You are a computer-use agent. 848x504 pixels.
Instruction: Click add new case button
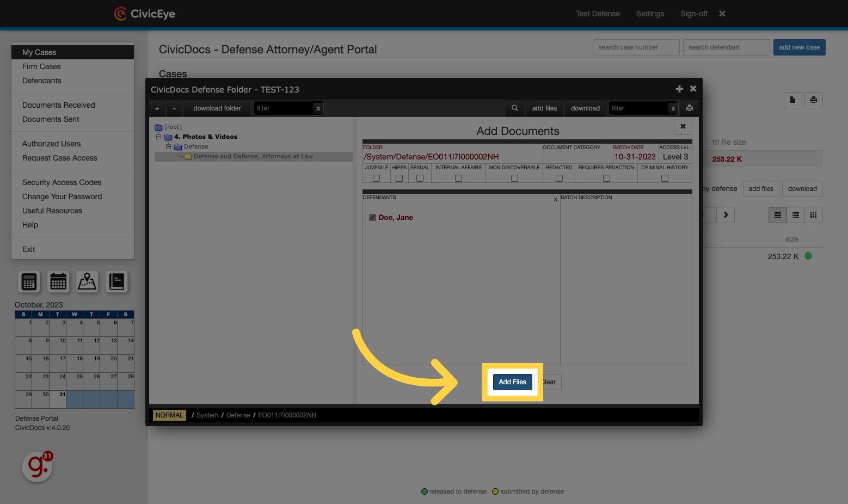pyautogui.click(x=799, y=47)
